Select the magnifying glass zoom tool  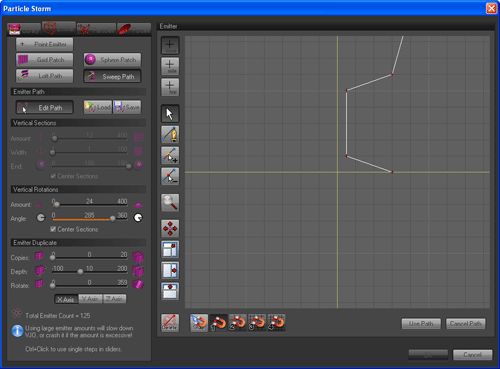click(x=170, y=203)
